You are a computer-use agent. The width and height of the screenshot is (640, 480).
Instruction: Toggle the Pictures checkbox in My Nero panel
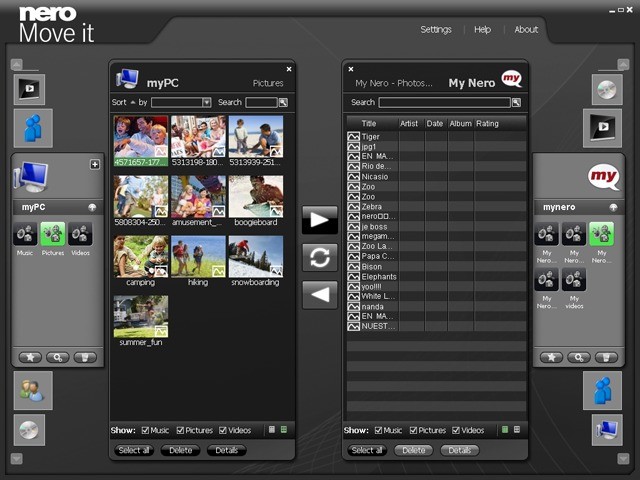(413, 430)
